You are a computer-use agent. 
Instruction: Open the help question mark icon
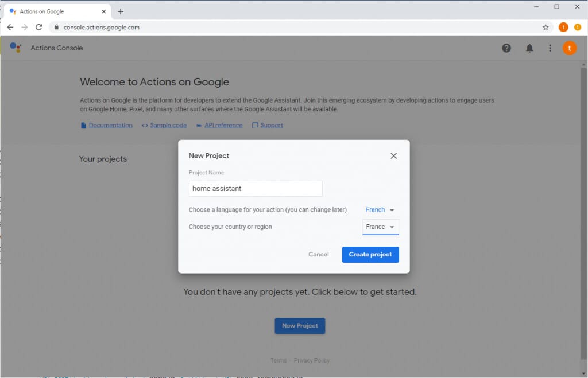506,48
